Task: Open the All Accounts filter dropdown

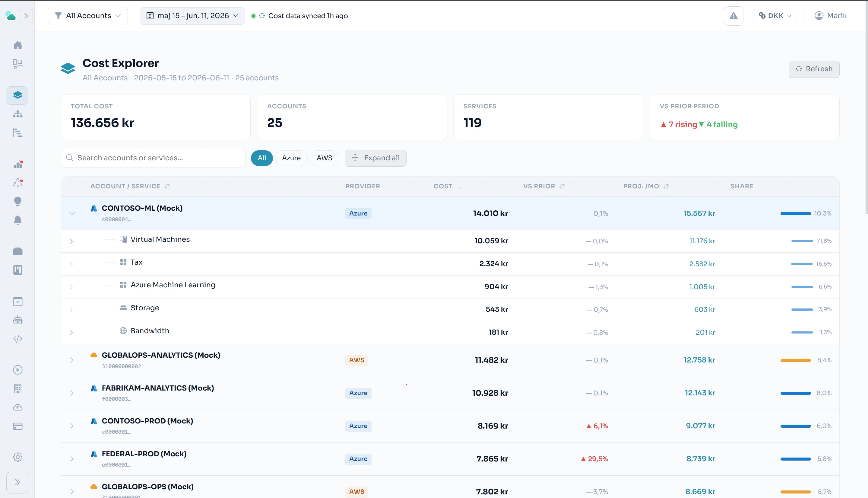Action: click(x=88, y=16)
